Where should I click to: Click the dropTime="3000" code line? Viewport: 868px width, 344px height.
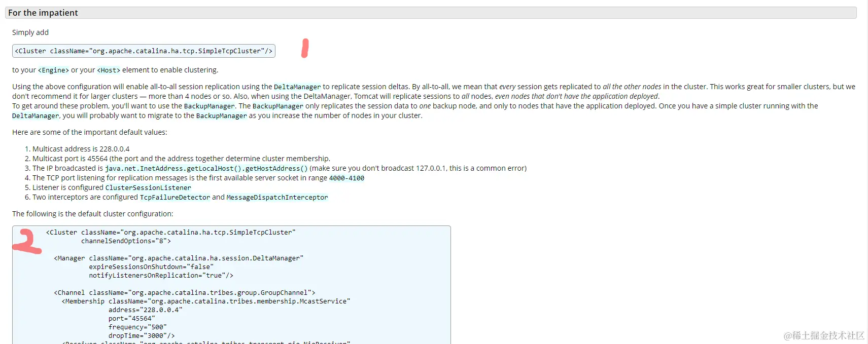point(142,336)
